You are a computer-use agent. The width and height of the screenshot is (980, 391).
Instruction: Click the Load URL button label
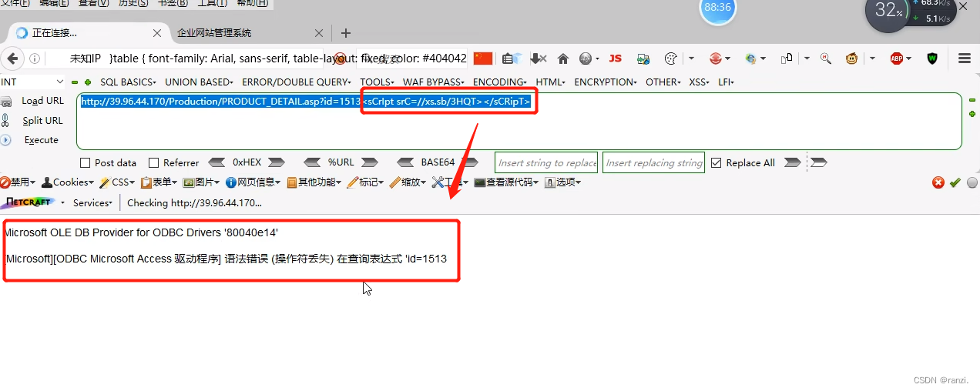tap(42, 101)
